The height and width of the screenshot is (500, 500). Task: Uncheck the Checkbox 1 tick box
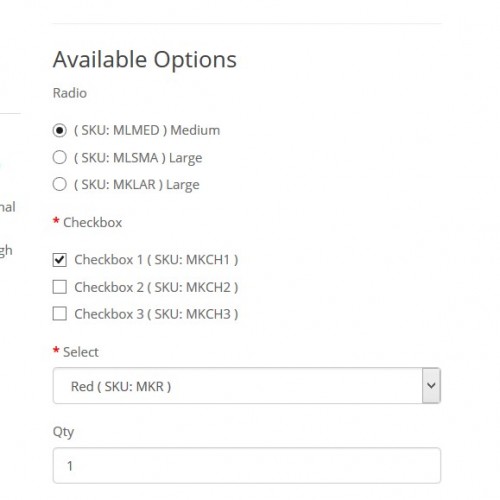tap(60, 260)
